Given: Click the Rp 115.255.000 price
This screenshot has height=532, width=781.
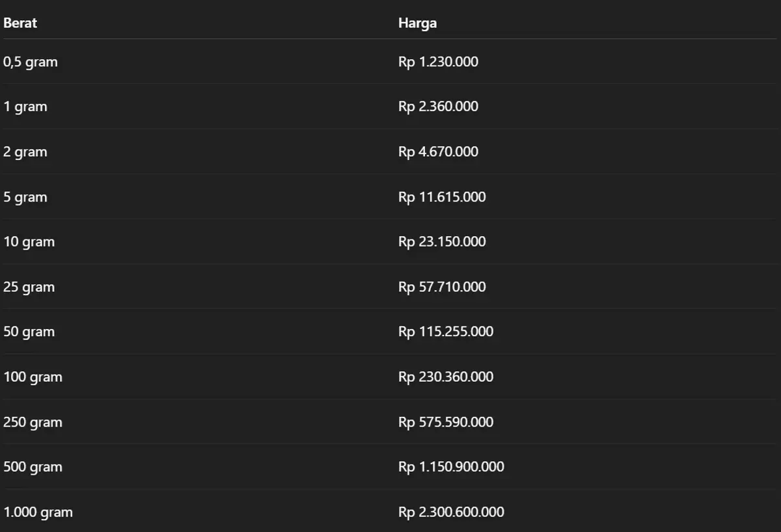Looking at the screenshot, I should click(446, 332).
